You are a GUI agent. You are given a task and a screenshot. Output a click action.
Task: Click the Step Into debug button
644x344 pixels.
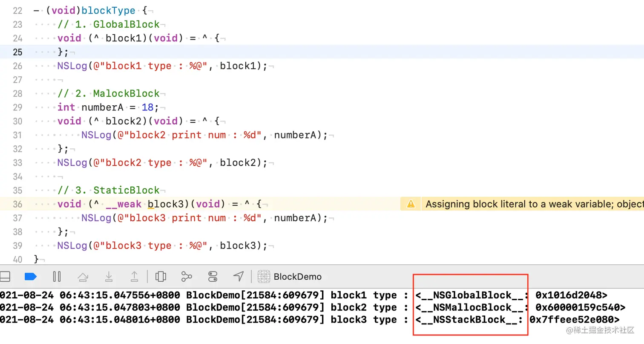109,277
